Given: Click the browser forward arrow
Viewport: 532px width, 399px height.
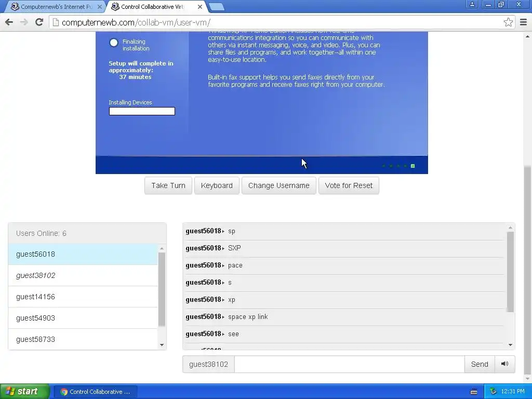Looking at the screenshot, I should tap(24, 22).
